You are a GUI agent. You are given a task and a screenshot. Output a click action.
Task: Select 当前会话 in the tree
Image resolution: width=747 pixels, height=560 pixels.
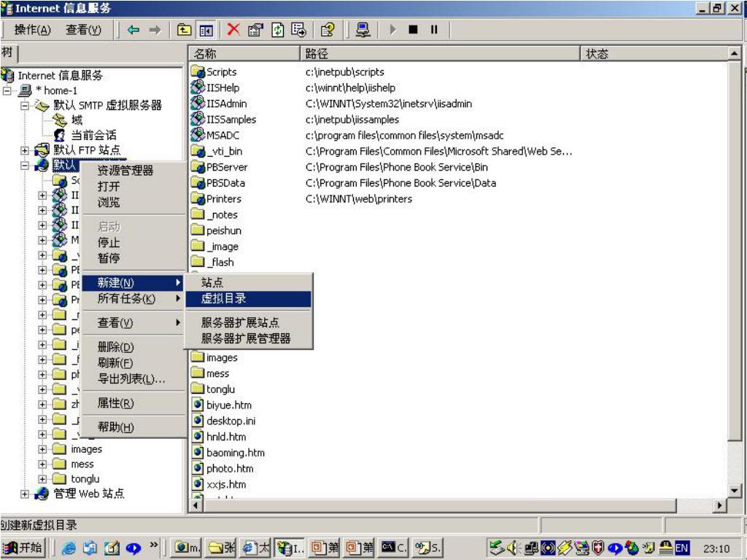[93, 135]
